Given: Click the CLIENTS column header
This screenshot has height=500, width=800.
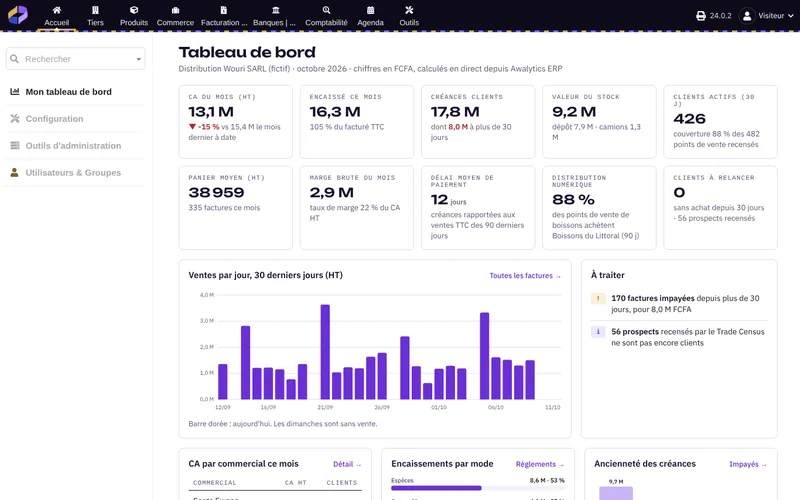Looking at the screenshot, I should pos(342,483).
